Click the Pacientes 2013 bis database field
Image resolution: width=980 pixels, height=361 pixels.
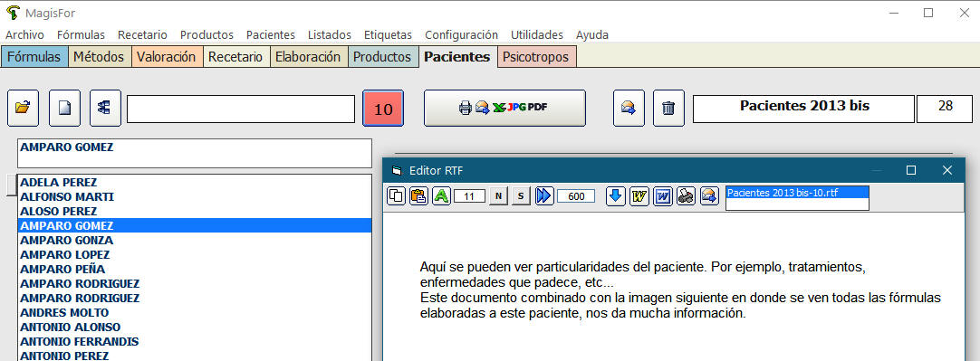pyautogui.click(x=803, y=109)
